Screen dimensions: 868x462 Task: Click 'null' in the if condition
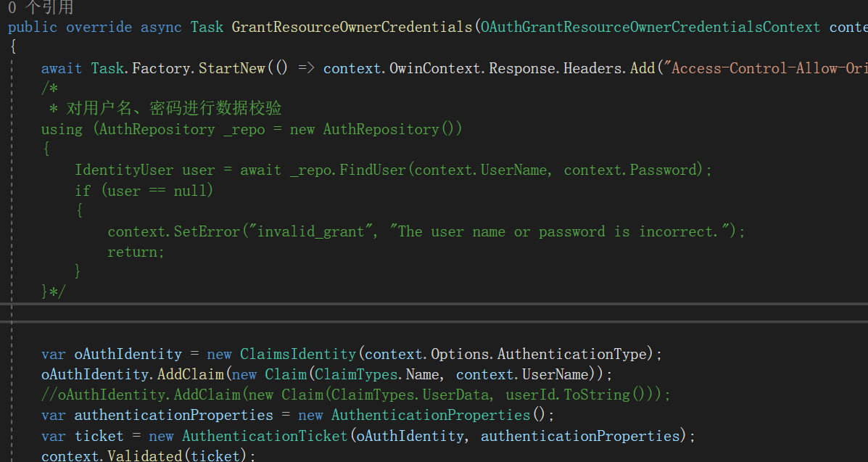click(191, 191)
